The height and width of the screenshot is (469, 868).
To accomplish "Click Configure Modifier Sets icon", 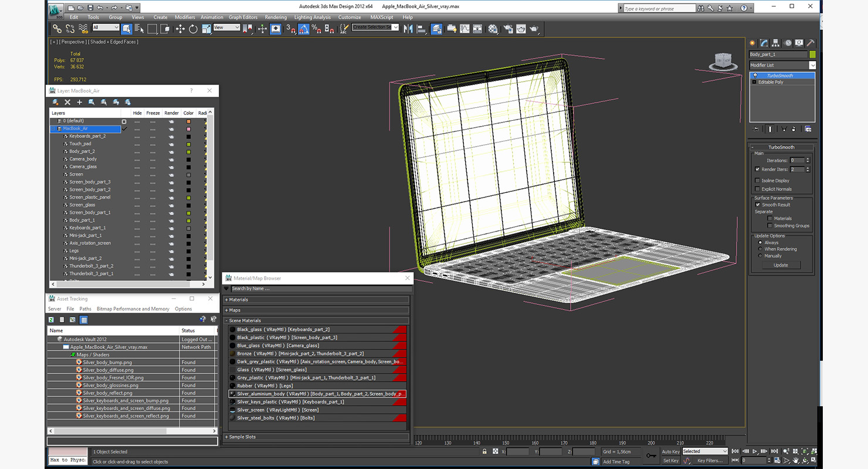I will click(x=808, y=129).
